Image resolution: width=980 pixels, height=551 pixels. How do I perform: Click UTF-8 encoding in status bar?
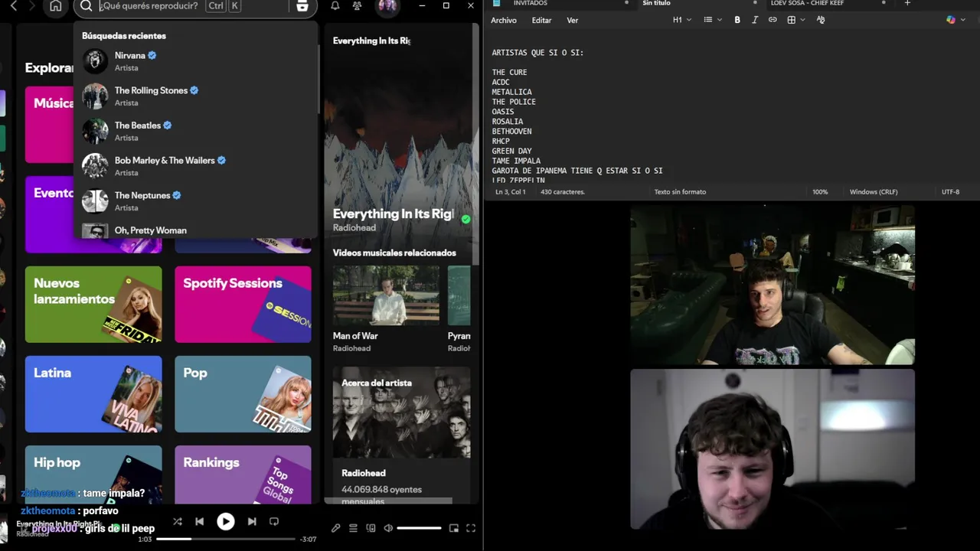950,192
